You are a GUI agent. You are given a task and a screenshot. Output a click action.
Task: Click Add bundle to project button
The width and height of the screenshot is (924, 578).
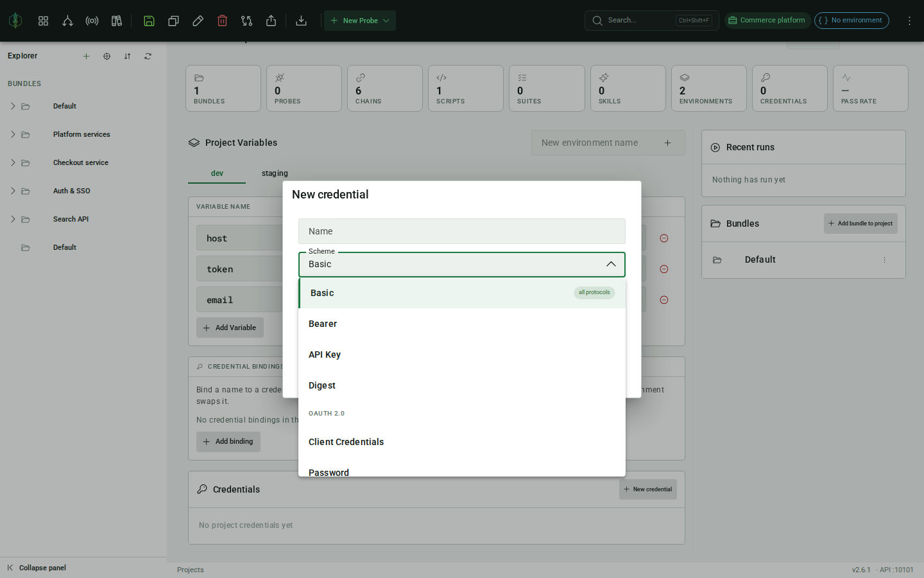pyautogui.click(x=860, y=223)
